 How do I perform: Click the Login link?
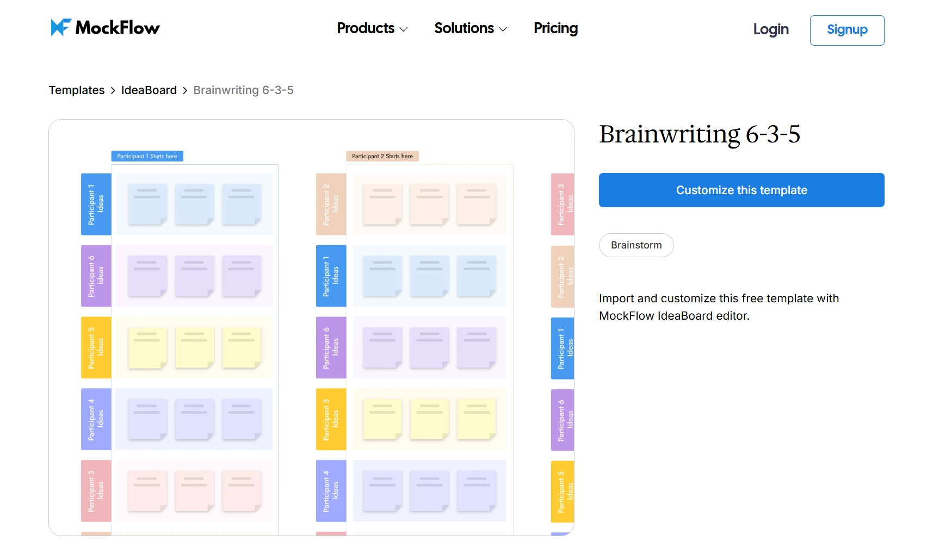click(x=770, y=30)
